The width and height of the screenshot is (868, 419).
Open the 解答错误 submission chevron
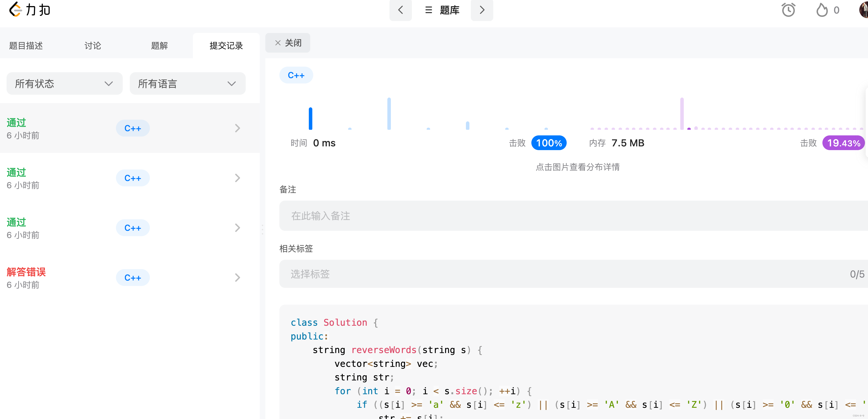pyautogui.click(x=237, y=277)
